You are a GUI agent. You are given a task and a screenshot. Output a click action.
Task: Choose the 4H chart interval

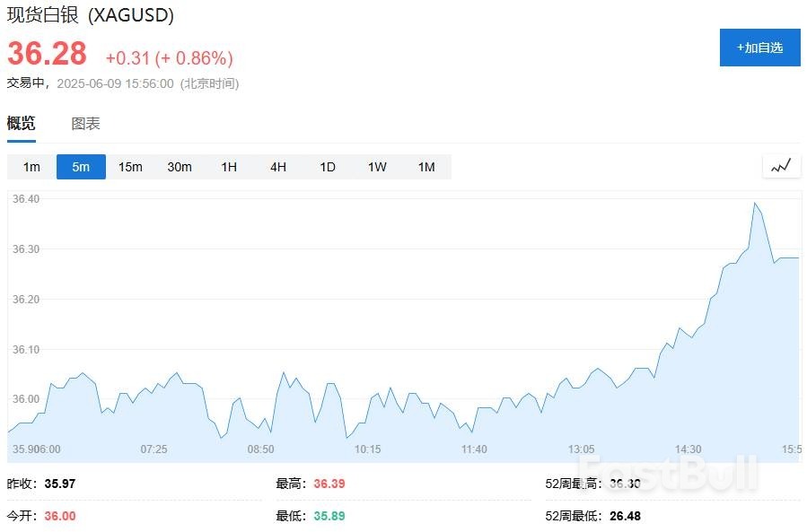tap(278, 167)
